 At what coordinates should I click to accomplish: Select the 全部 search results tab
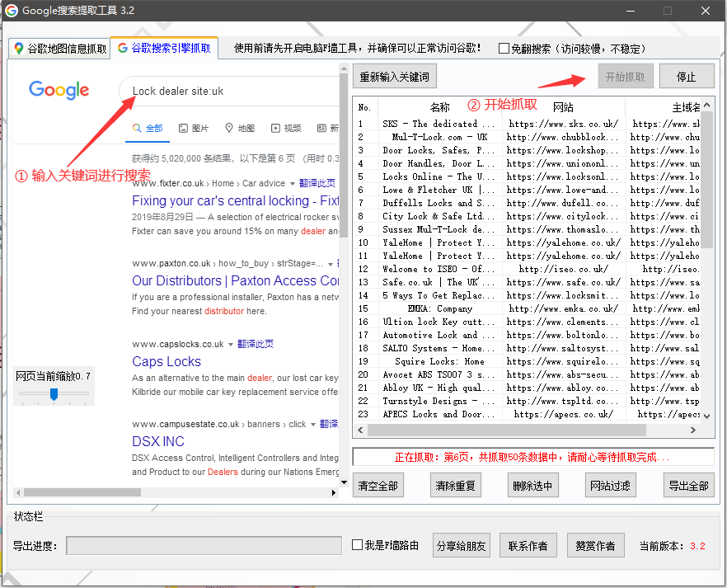point(148,128)
